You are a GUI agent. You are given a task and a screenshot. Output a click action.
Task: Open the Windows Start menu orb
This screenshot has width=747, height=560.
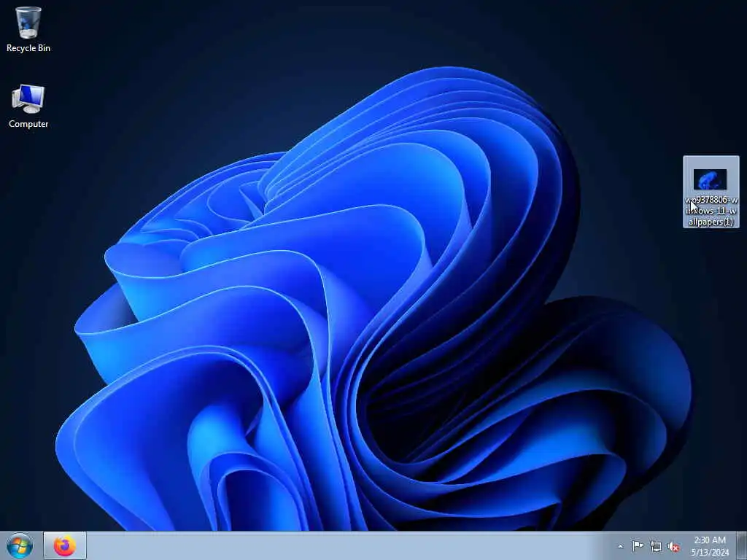[20, 545]
